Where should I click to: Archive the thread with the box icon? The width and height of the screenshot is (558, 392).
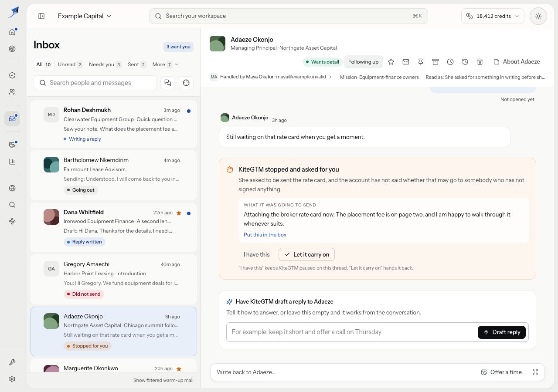[x=436, y=62]
